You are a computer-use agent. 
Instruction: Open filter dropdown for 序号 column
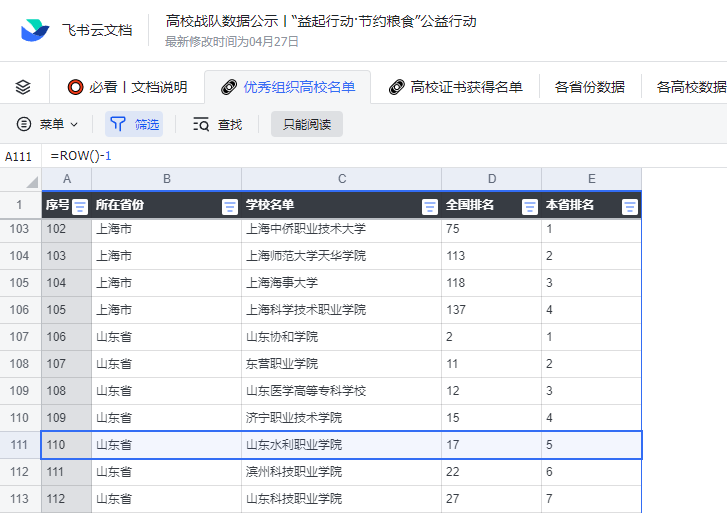click(x=80, y=207)
